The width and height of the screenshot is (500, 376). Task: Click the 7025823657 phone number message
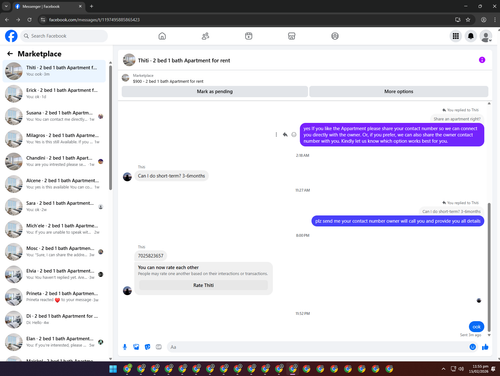[x=151, y=256]
